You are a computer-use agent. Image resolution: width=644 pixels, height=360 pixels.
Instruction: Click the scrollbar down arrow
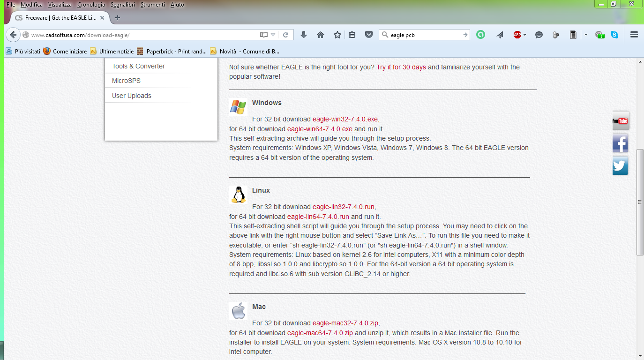[640, 356]
